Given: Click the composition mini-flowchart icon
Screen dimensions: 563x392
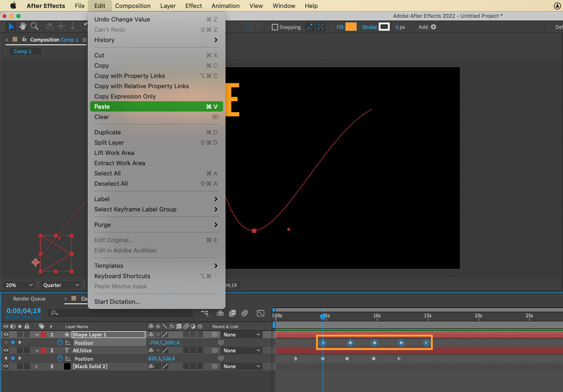Looking at the screenshot, I should coord(204,313).
